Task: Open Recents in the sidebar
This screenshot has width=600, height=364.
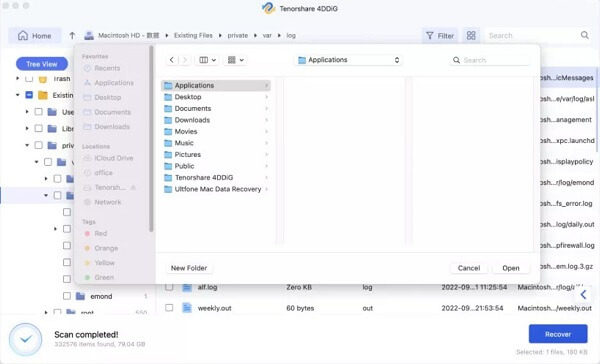Action: [x=102, y=68]
